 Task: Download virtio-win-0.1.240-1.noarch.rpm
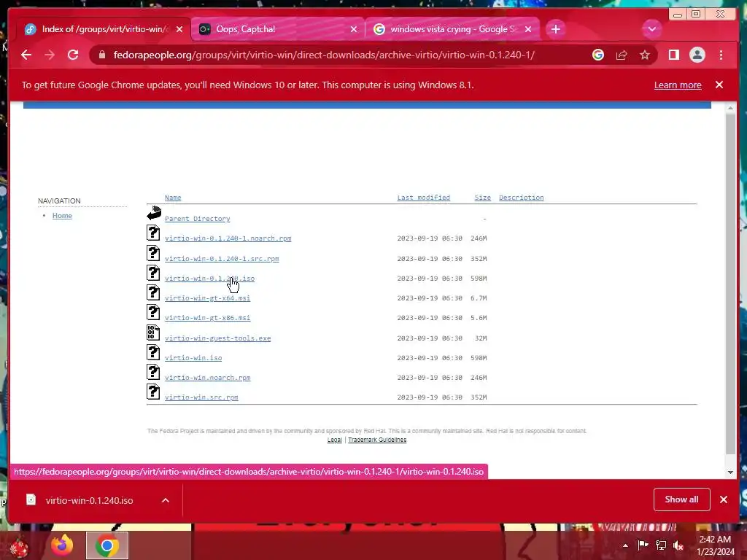228,238
